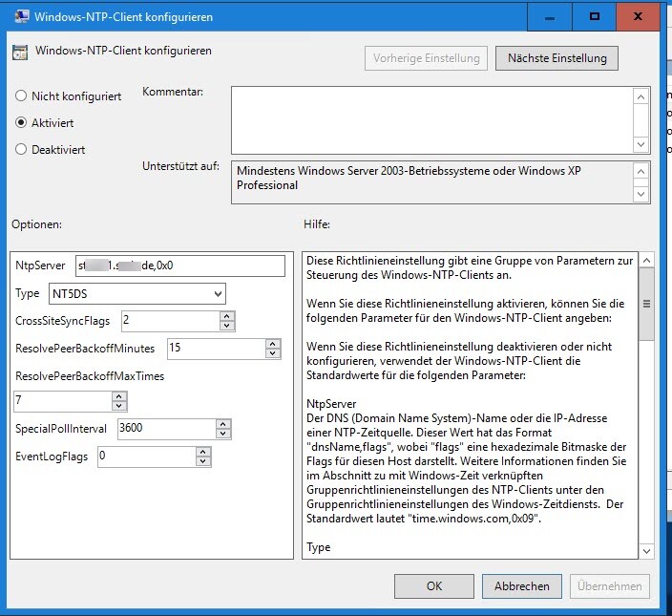Click the ResolvePeerBackoffMinutes value field
Image resolution: width=672 pixels, height=616 pixels.
click(217, 349)
